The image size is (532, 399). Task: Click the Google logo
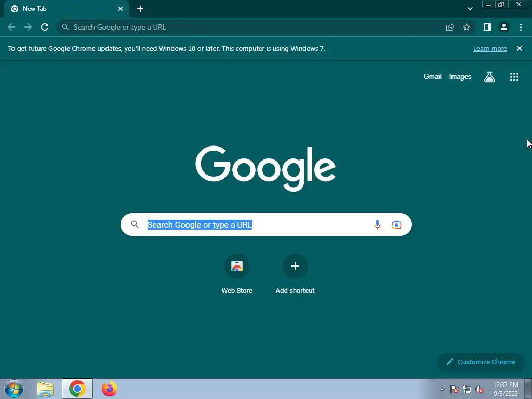click(265, 168)
